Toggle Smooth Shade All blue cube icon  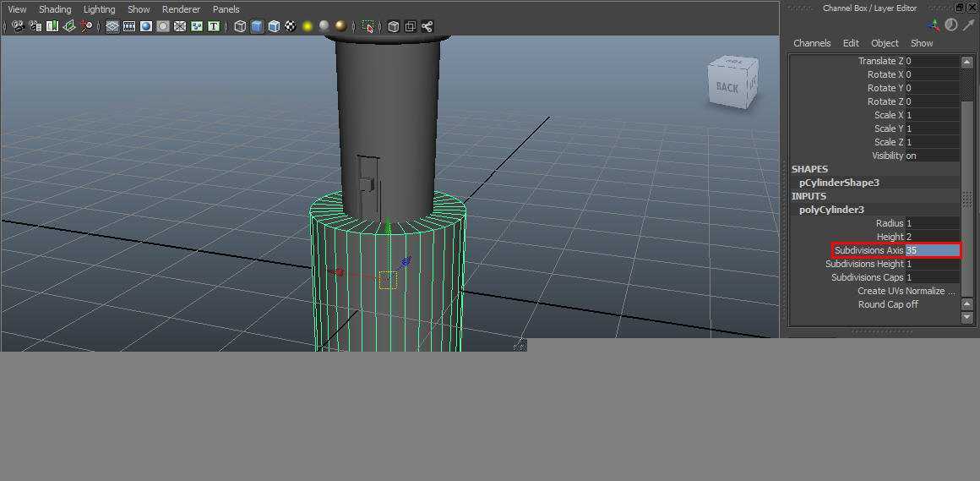[257, 26]
